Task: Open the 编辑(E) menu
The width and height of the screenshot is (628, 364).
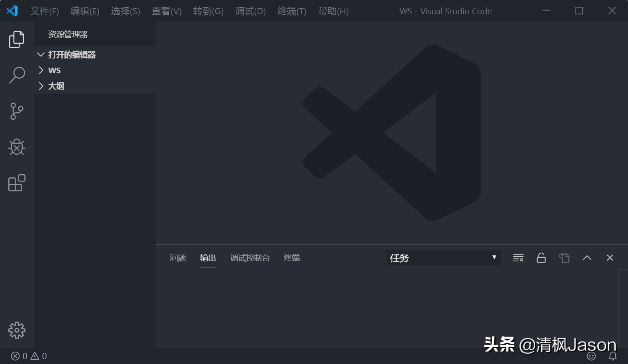Action: [85, 11]
